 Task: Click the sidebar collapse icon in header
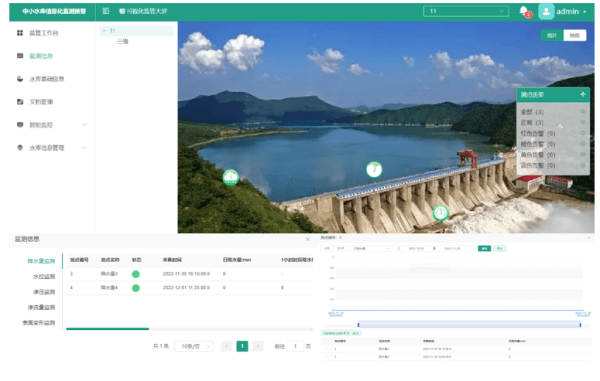pyautogui.click(x=106, y=11)
